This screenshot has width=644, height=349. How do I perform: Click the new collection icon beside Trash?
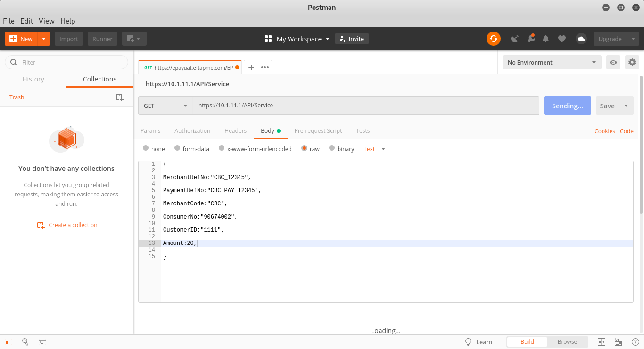(x=120, y=97)
